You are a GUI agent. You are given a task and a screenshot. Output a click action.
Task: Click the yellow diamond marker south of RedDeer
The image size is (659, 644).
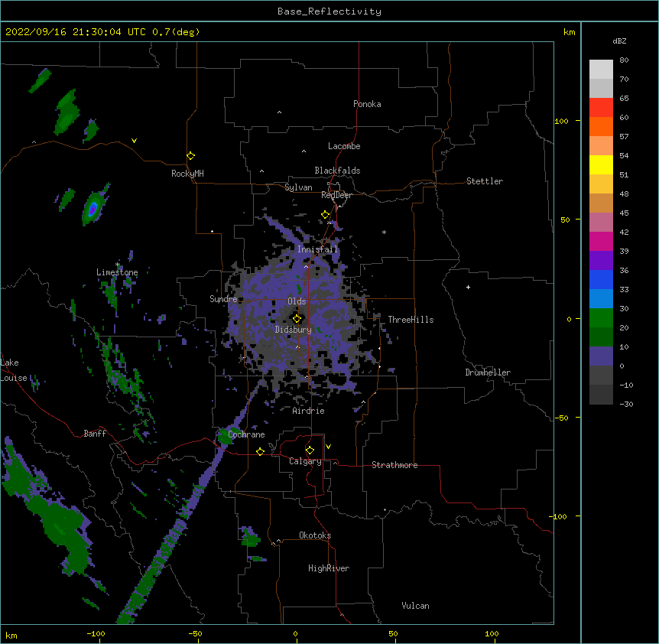(x=326, y=215)
